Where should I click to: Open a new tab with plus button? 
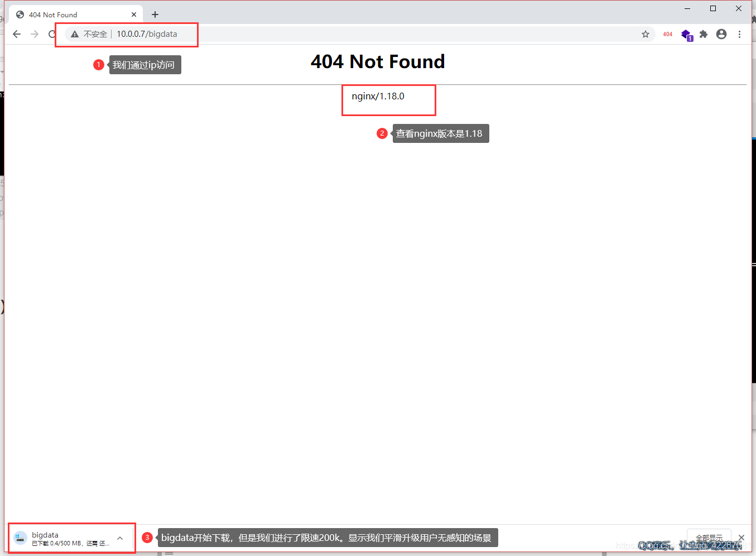(x=155, y=15)
